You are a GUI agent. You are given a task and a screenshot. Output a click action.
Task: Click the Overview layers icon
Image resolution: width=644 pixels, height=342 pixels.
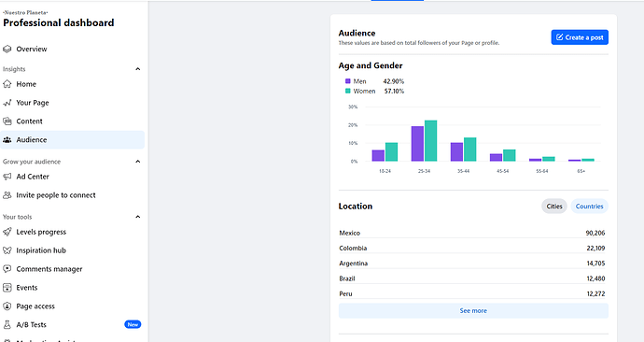point(7,49)
